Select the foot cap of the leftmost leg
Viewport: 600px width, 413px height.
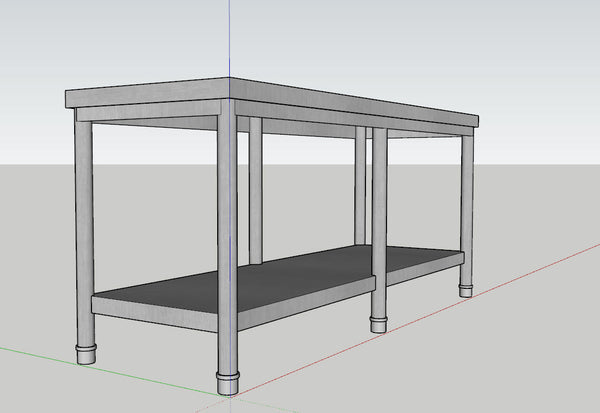(x=86, y=354)
